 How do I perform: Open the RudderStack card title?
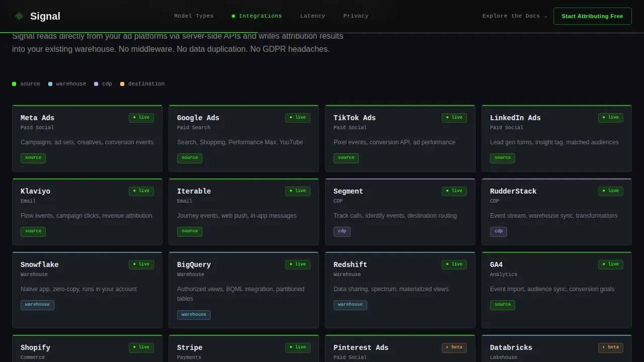(x=513, y=191)
